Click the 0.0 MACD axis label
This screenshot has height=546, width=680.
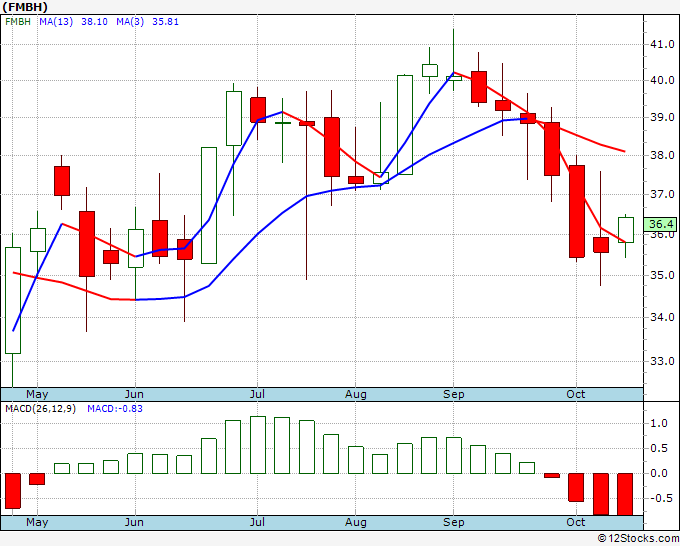[659, 474]
